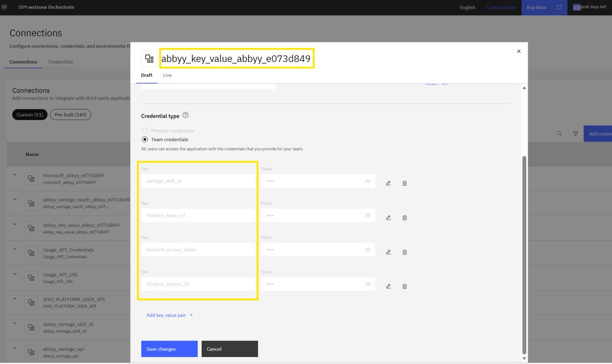612x364 pixels.
Task: Click Save changes button
Action: point(170,349)
